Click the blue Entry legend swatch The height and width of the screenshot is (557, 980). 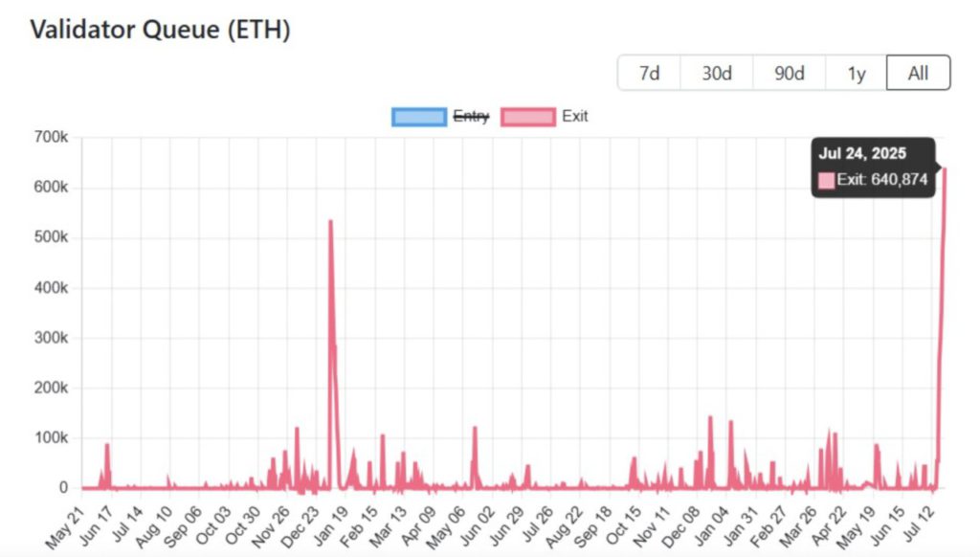tap(418, 117)
